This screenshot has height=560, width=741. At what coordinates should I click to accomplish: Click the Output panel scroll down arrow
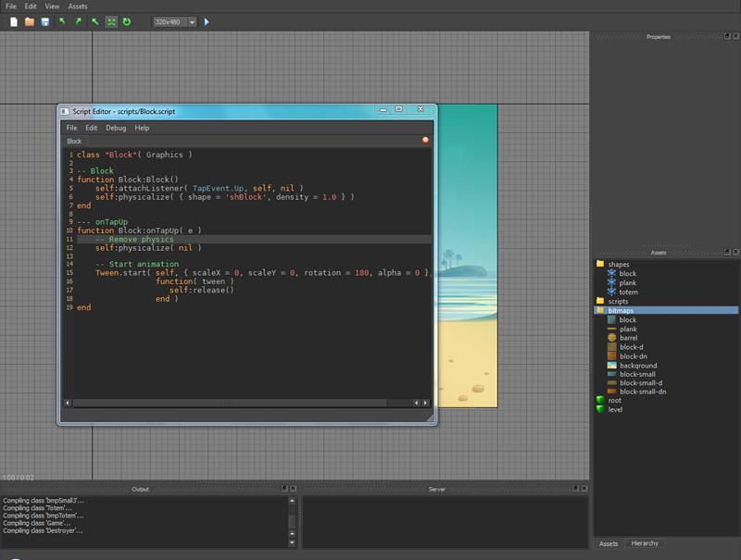[x=292, y=543]
